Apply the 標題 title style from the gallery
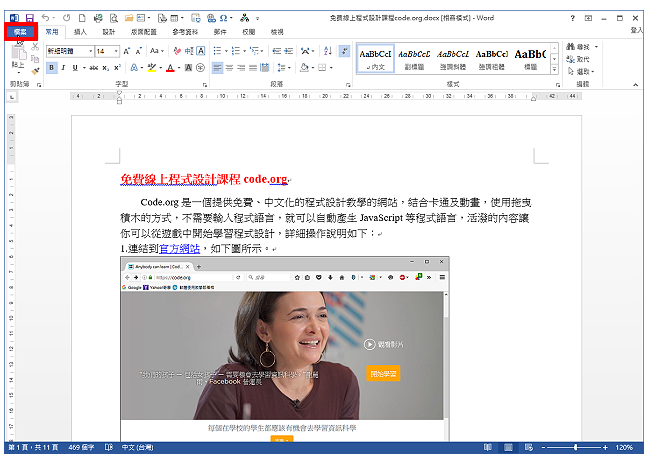 click(x=530, y=59)
